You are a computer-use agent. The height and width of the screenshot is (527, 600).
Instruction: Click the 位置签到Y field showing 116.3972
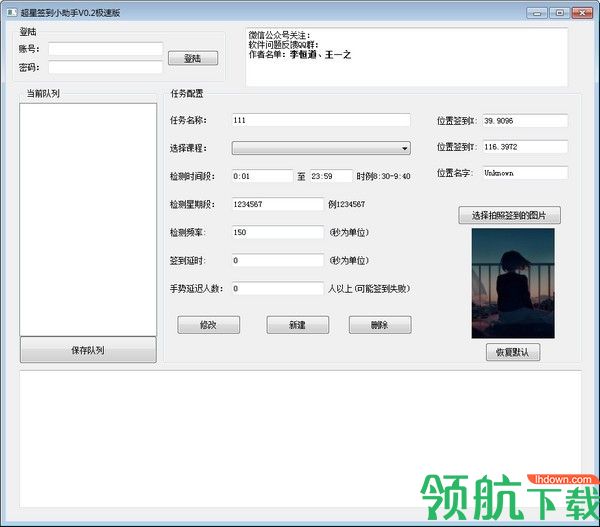pos(525,147)
